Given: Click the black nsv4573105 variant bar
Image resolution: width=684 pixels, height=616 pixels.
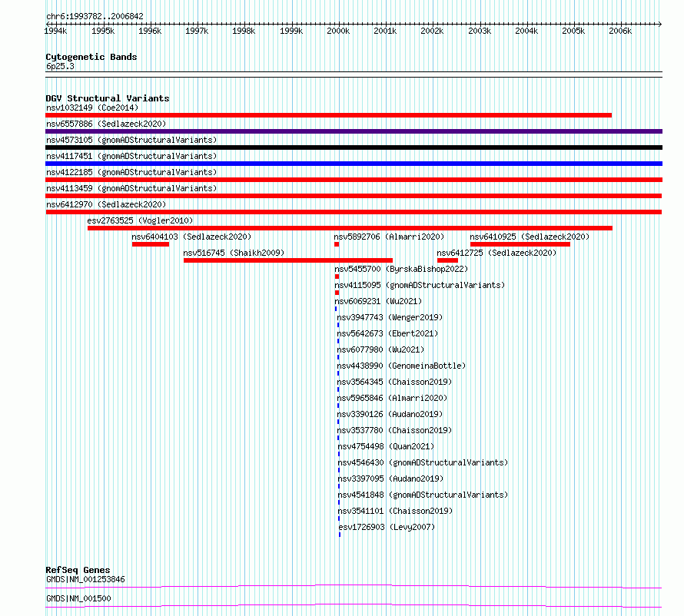Looking at the screenshot, I should (354, 147).
